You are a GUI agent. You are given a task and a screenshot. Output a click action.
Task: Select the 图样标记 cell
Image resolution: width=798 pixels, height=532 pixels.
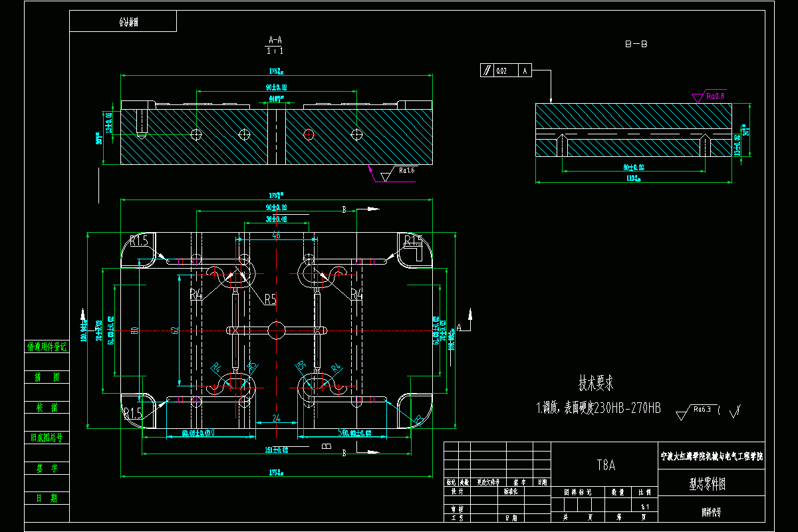click(x=578, y=493)
